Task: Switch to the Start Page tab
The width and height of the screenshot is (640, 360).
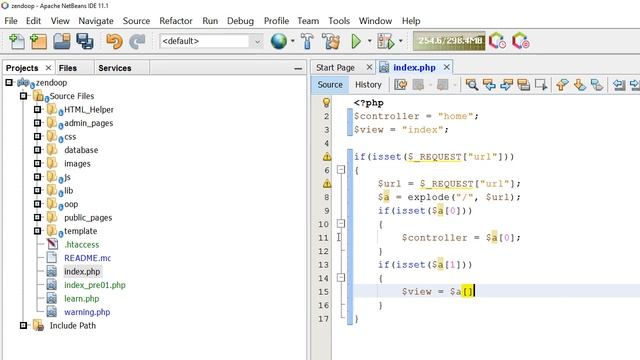Action: (335, 68)
